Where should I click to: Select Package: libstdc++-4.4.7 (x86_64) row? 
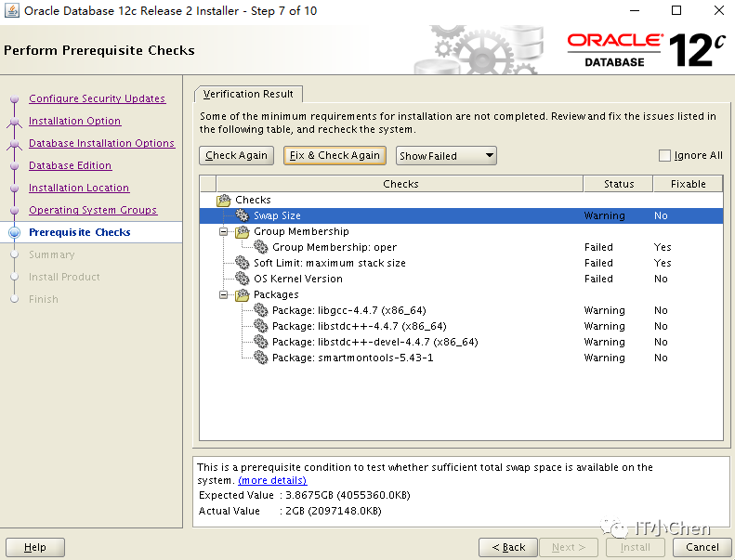point(461,326)
